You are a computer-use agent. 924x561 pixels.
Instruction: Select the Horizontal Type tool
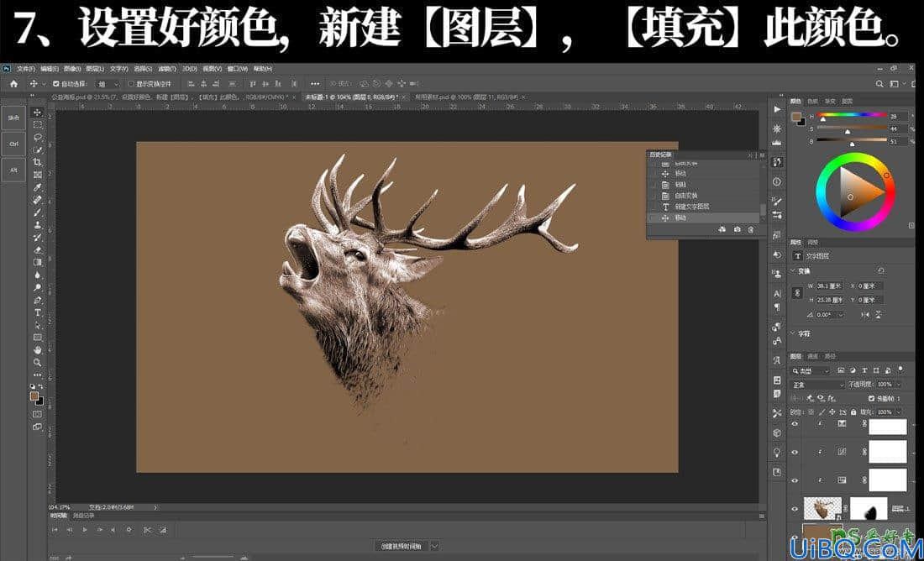click(x=38, y=312)
